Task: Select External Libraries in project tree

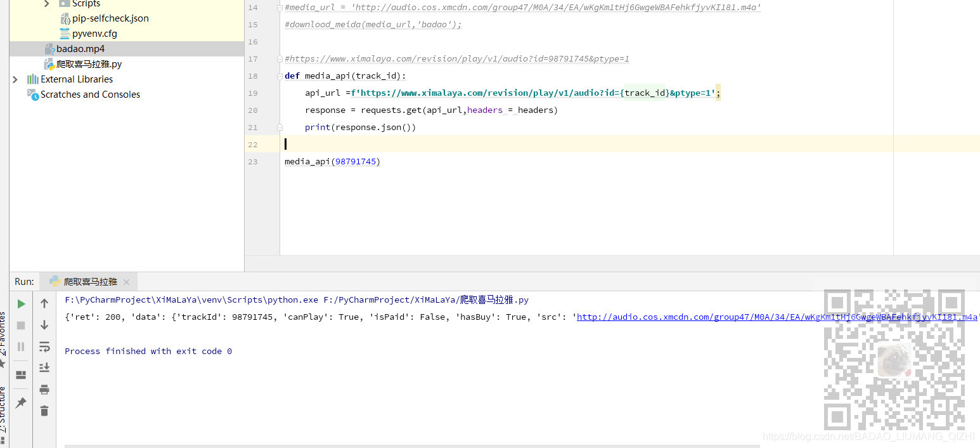Action: tap(77, 79)
